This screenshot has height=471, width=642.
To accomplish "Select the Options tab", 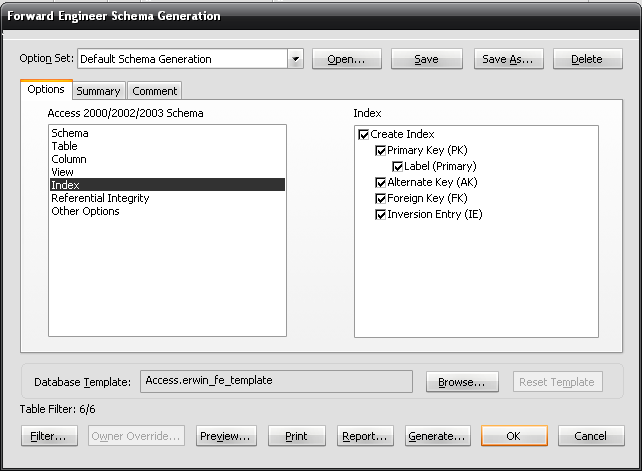I will point(46,89).
